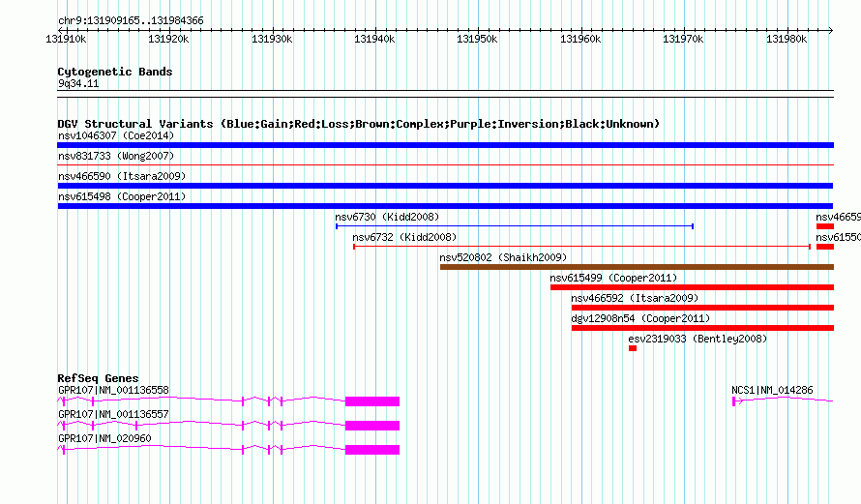
Task: Open the dgv12908n54 (Cooper2011) label
Action: pos(640,318)
